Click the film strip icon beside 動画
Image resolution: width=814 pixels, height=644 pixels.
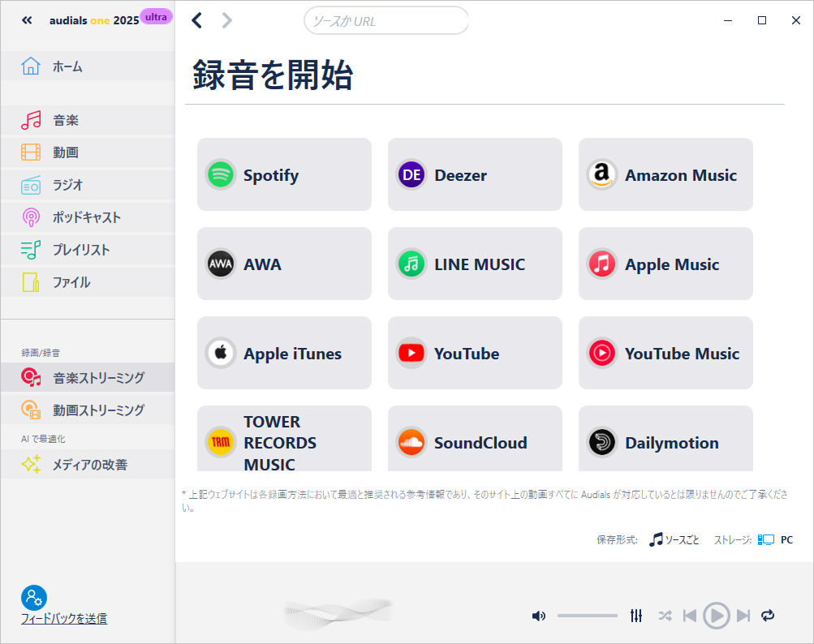[x=31, y=152]
